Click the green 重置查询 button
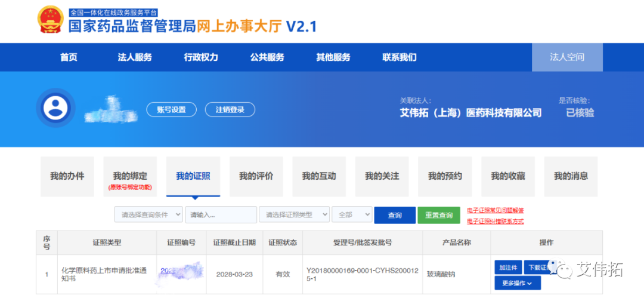 pos(439,215)
